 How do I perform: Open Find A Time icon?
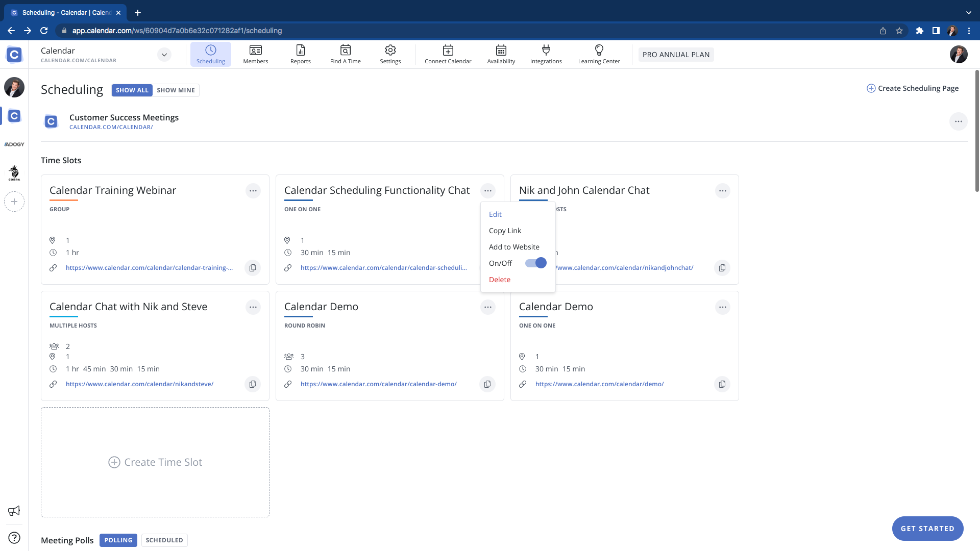pos(345,54)
